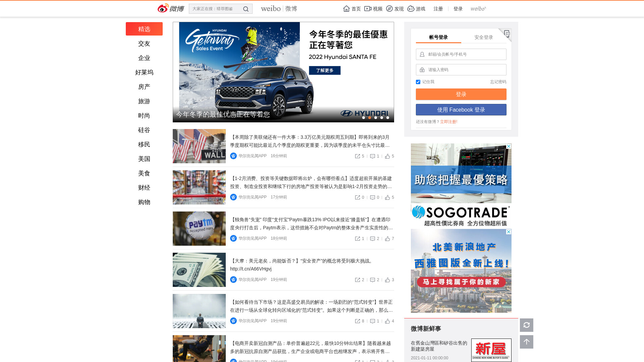Select 购物 category
The height and width of the screenshot is (362, 644).
point(144,202)
